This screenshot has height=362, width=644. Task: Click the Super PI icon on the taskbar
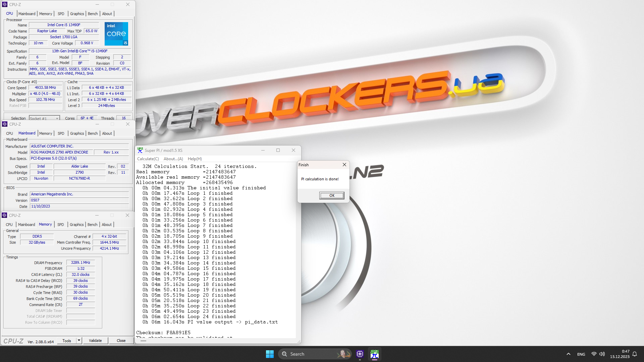pyautogui.click(x=375, y=354)
